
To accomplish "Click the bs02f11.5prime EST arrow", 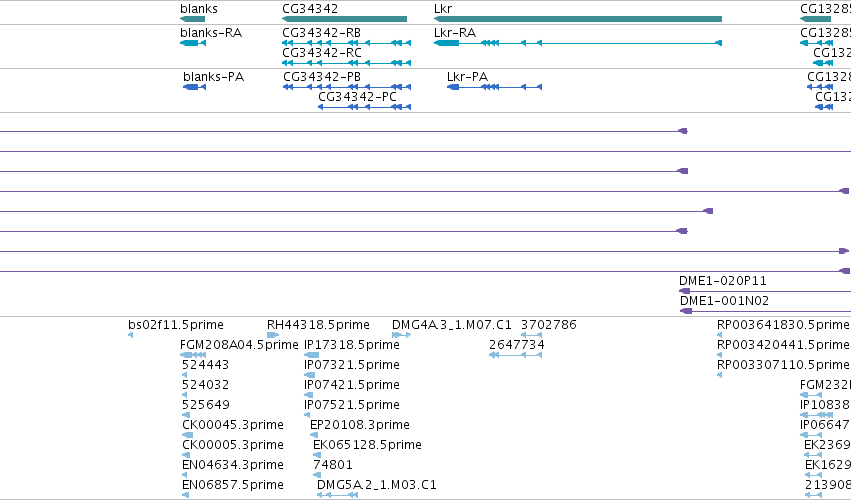I will tap(131, 335).
